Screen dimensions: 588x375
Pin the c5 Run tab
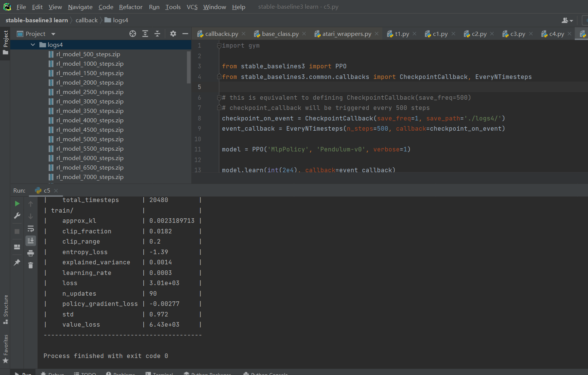(17, 262)
